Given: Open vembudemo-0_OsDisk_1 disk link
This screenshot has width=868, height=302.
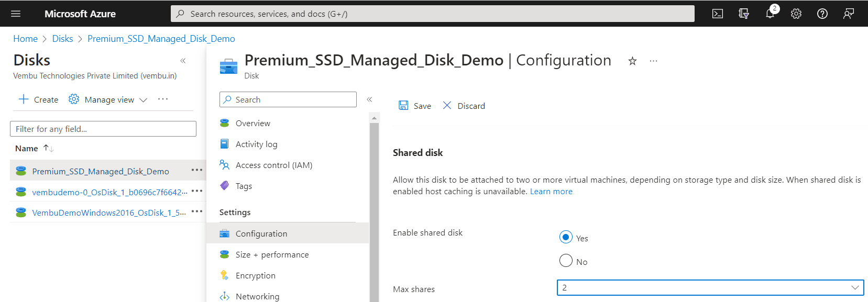Looking at the screenshot, I should click(109, 192).
